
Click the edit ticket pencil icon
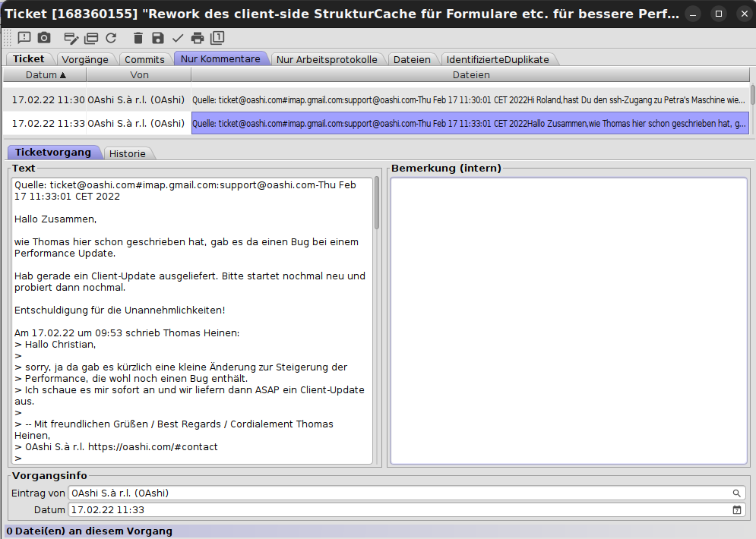pyautogui.click(x=71, y=38)
